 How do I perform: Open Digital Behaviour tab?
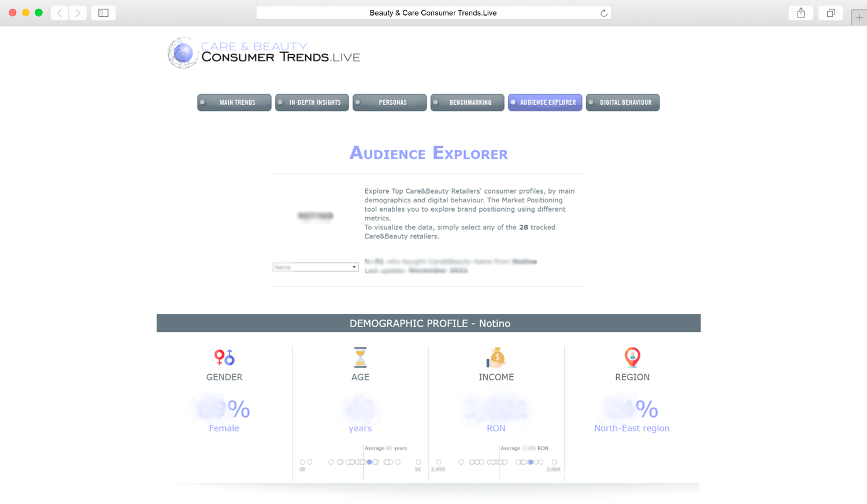pyautogui.click(x=623, y=102)
